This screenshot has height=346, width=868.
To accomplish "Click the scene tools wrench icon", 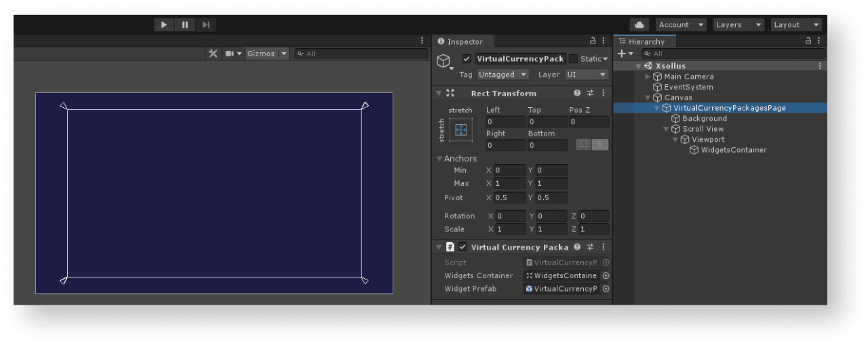I will tap(213, 54).
